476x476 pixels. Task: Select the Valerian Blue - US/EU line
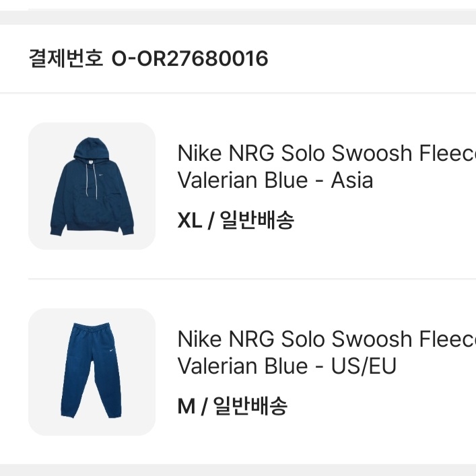(287, 366)
